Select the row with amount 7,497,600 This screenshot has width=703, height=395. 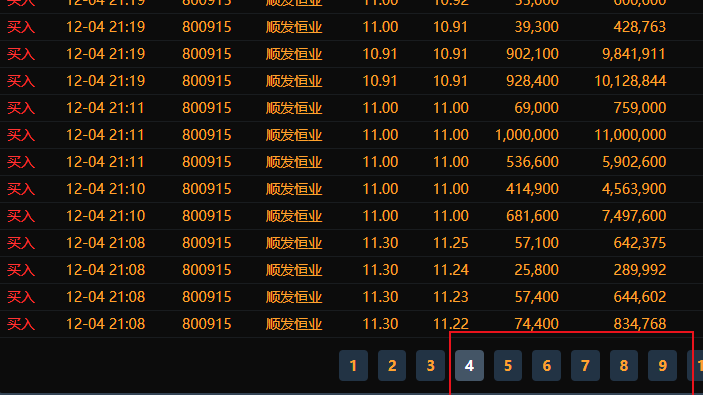(x=352, y=216)
